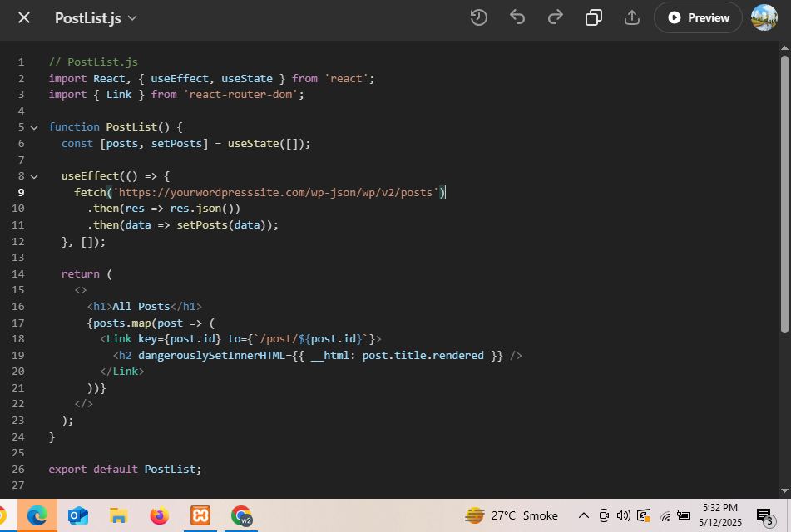Open Firefox from the taskbar

(x=160, y=516)
